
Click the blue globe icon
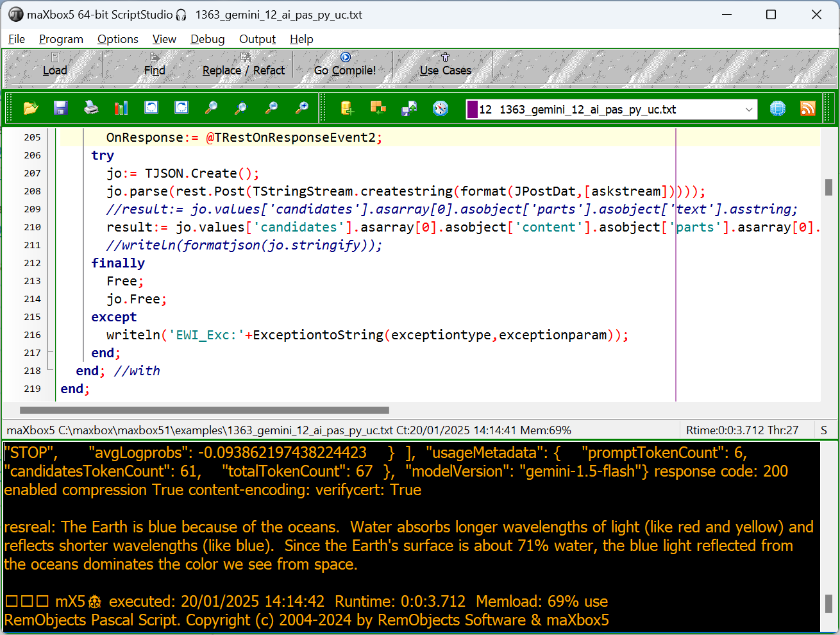coord(778,109)
